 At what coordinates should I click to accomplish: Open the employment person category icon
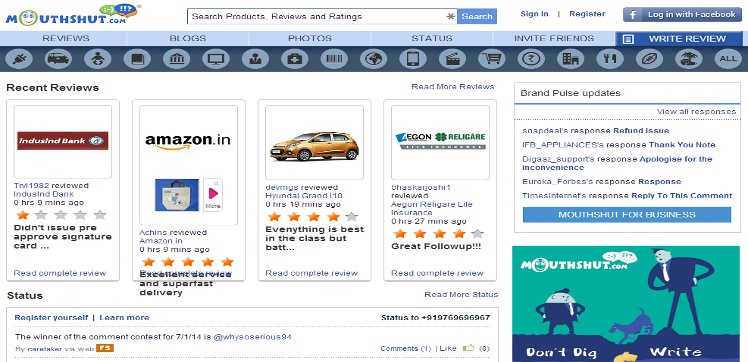click(x=255, y=59)
